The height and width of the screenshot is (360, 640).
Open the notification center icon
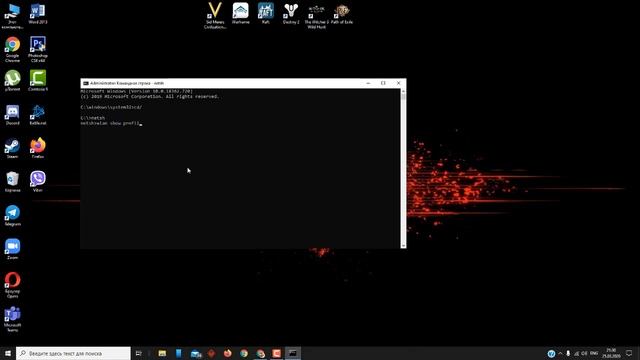pos(629,353)
